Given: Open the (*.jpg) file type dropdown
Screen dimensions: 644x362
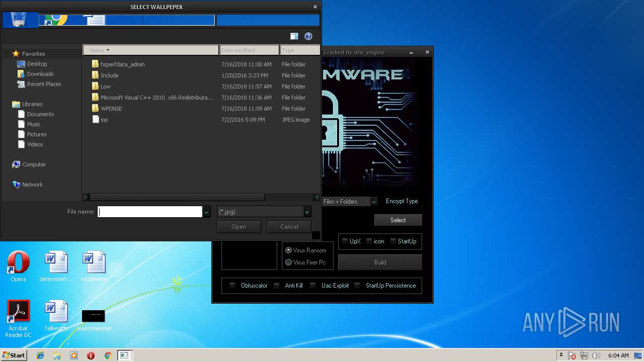Looking at the screenshot, I should click(x=264, y=212).
